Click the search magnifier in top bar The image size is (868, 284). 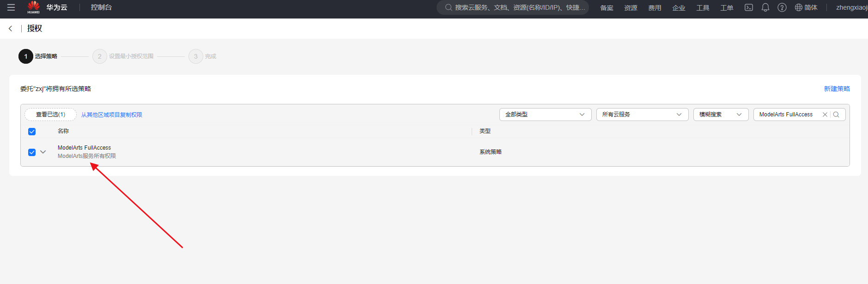[448, 7]
